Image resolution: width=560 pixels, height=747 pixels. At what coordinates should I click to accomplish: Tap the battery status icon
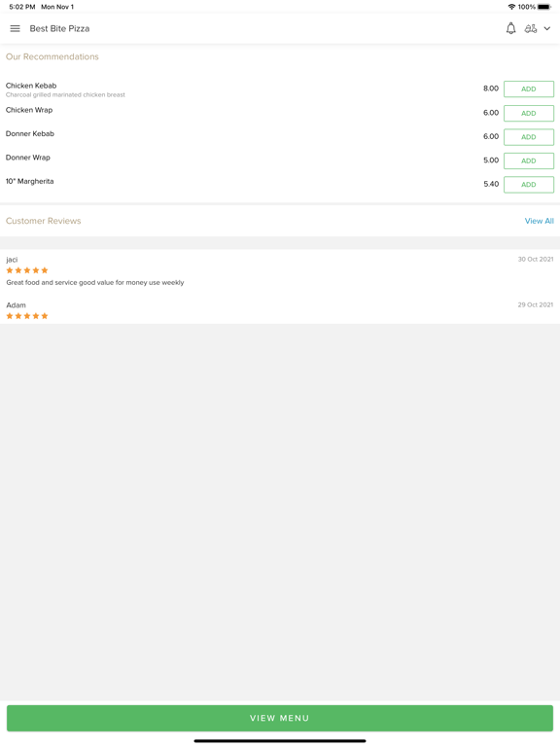coord(544,7)
